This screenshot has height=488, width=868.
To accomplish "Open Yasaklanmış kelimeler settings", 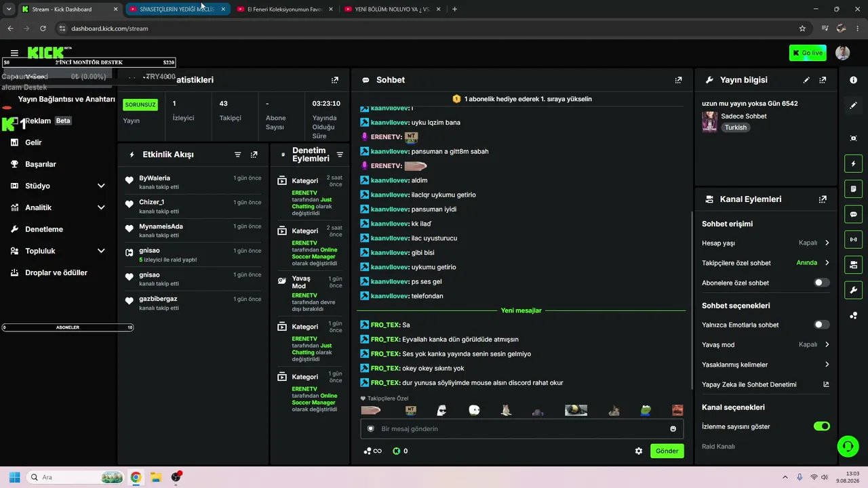I will click(766, 365).
